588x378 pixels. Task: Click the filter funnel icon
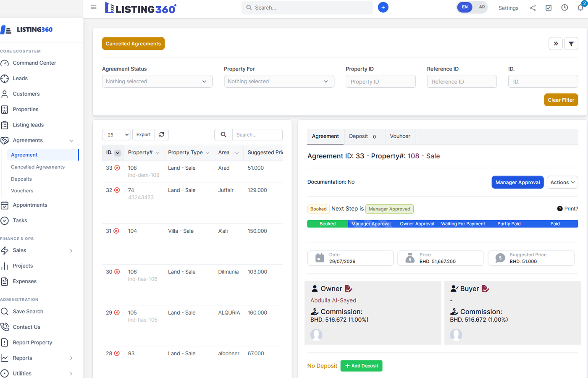571,44
